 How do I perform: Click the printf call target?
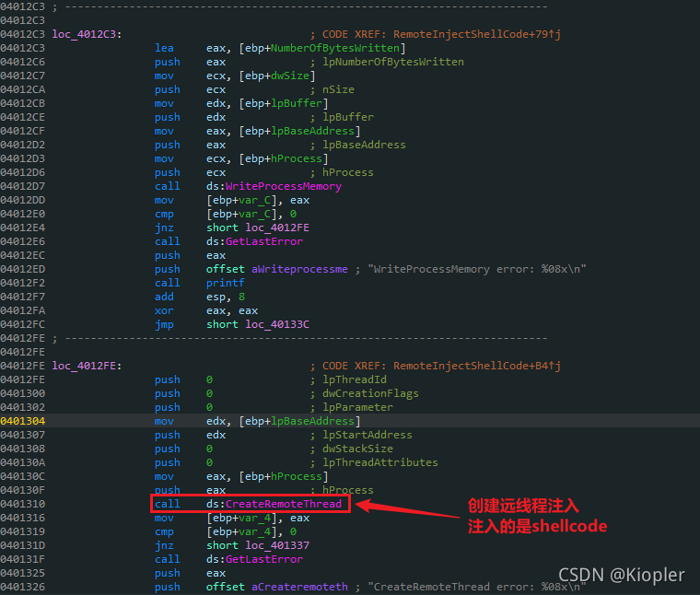pos(225,283)
